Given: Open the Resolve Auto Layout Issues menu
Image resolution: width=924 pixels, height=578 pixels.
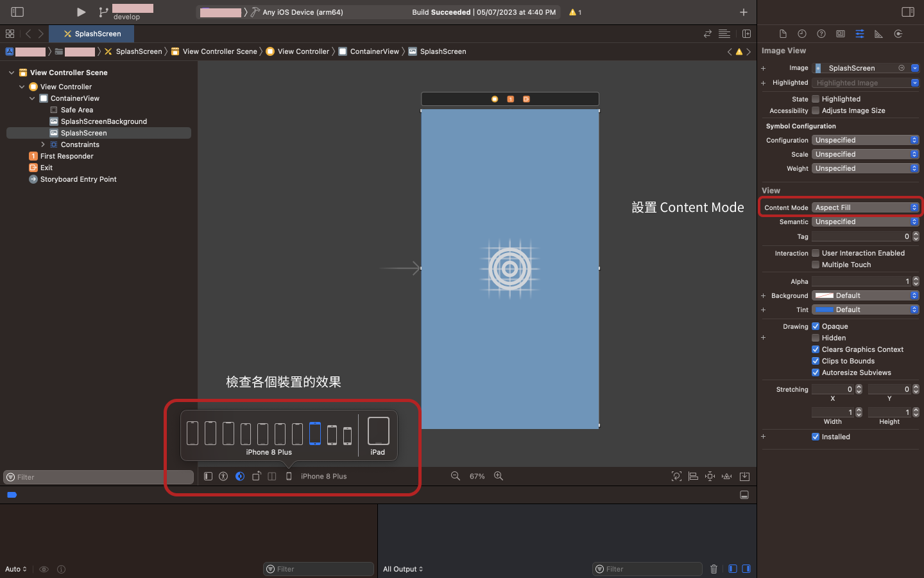Looking at the screenshot, I should 726,477.
